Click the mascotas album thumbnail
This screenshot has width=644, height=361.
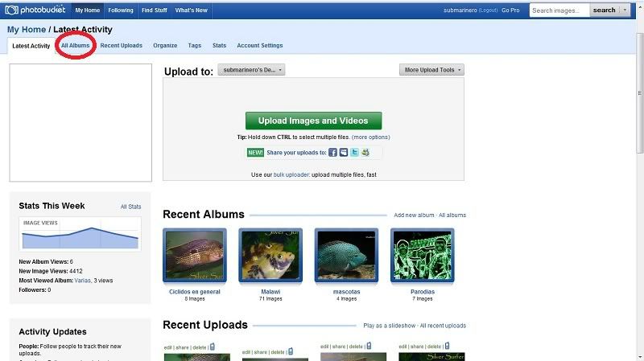point(347,255)
